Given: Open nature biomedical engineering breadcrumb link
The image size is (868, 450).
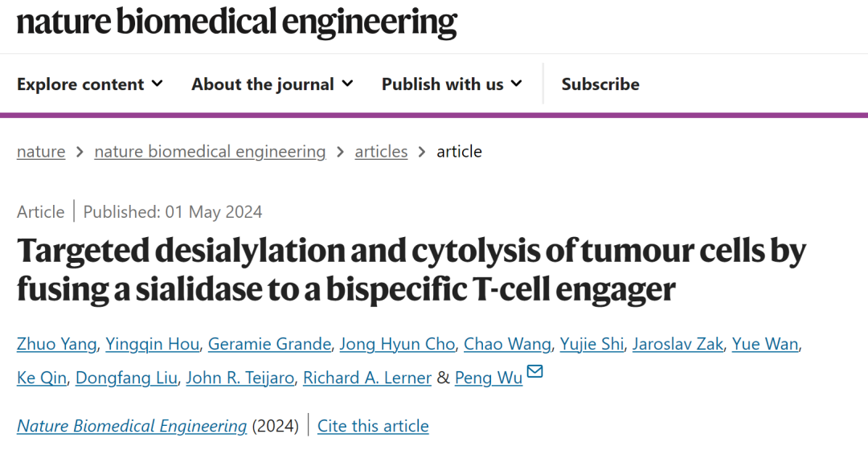Looking at the screenshot, I should pyautogui.click(x=210, y=151).
